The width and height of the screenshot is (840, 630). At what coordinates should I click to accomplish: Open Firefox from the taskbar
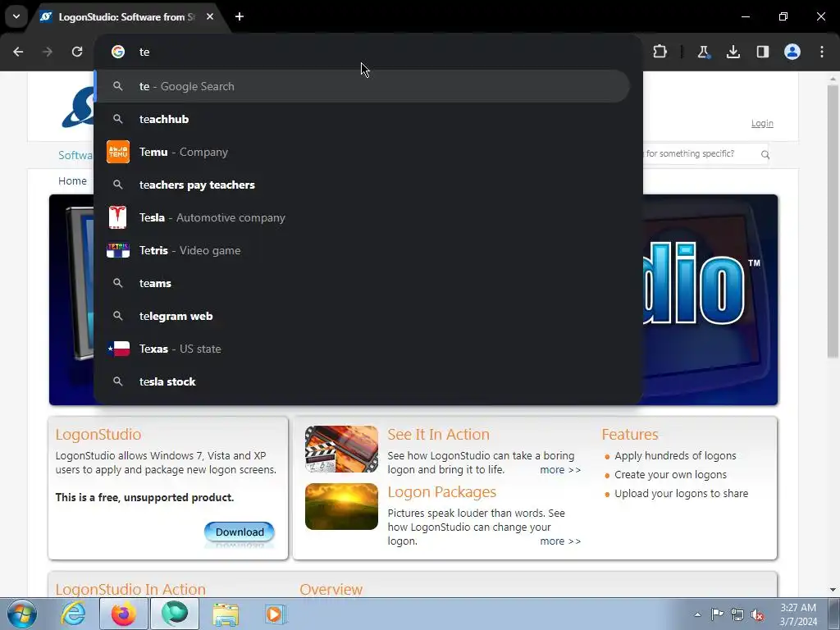tap(124, 614)
